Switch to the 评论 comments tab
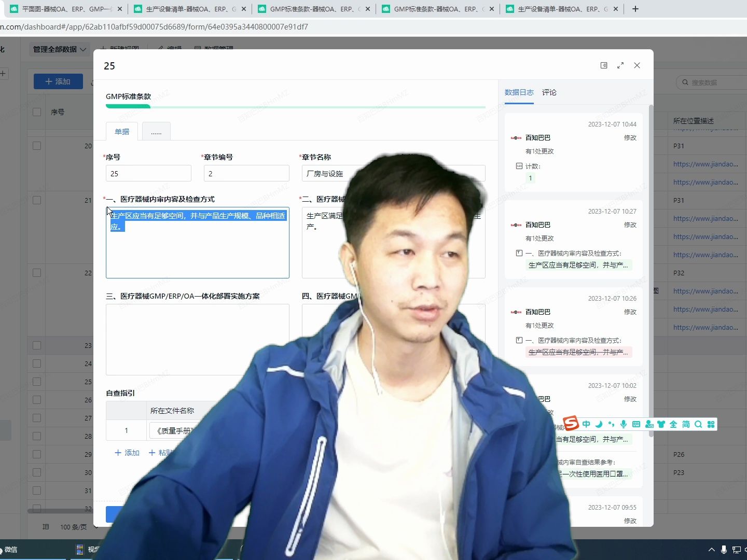This screenshot has height=560, width=747. coord(549,92)
